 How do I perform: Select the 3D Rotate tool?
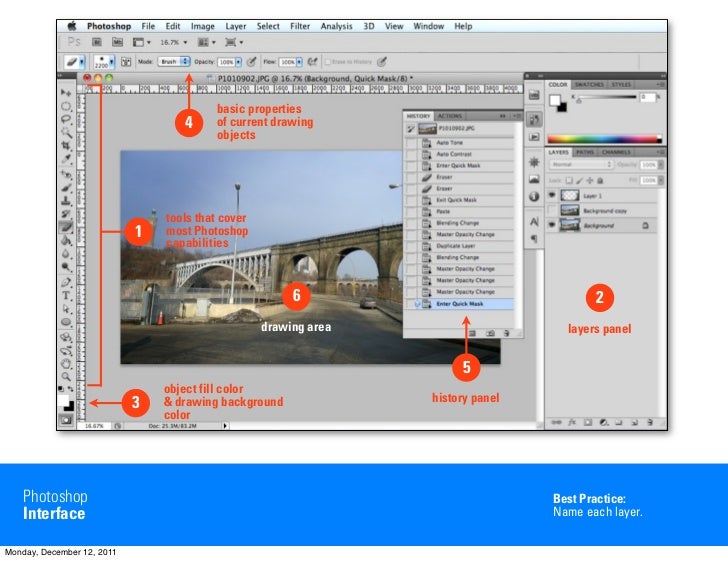click(66, 337)
